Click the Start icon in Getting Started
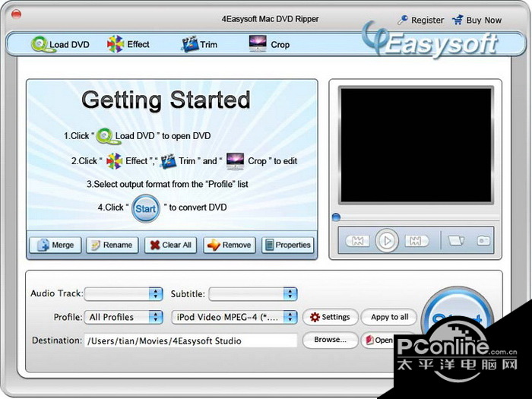This screenshot has width=532, height=399. point(146,208)
